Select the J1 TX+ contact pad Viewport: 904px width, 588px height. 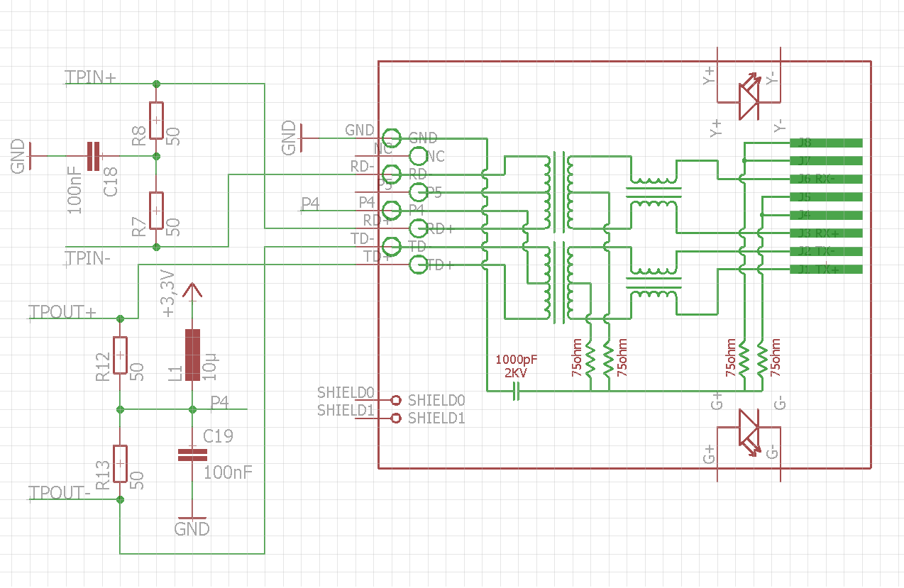[x=826, y=269]
